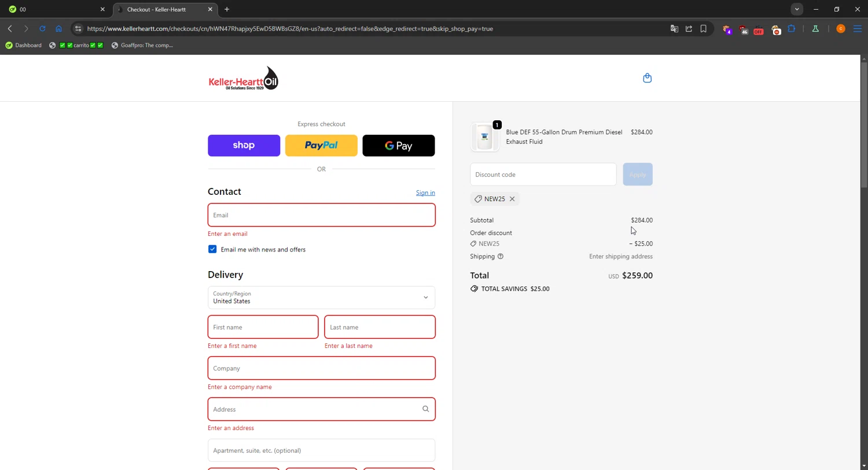Focus the Last name field
868x470 pixels.
click(x=380, y=327)
